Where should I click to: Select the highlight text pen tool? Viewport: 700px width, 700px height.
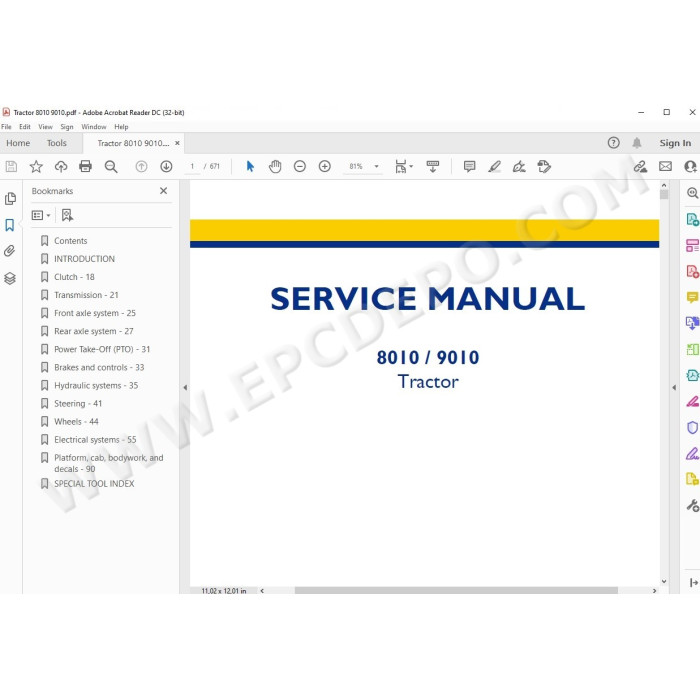click(x=494, y=167)
